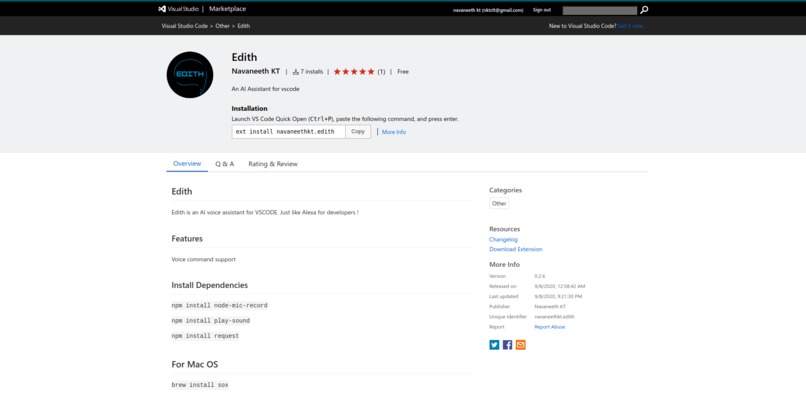Viewport: 806px width, 400px height.
Task: Click the 7 installs text
Action: point(312,72)
